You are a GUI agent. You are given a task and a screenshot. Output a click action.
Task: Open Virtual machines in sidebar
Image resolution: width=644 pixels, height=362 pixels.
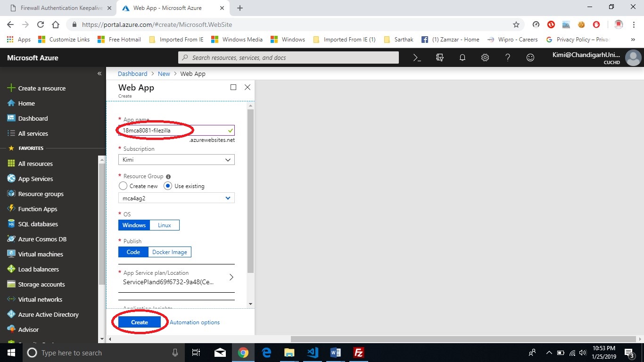[x=35, y=254]
